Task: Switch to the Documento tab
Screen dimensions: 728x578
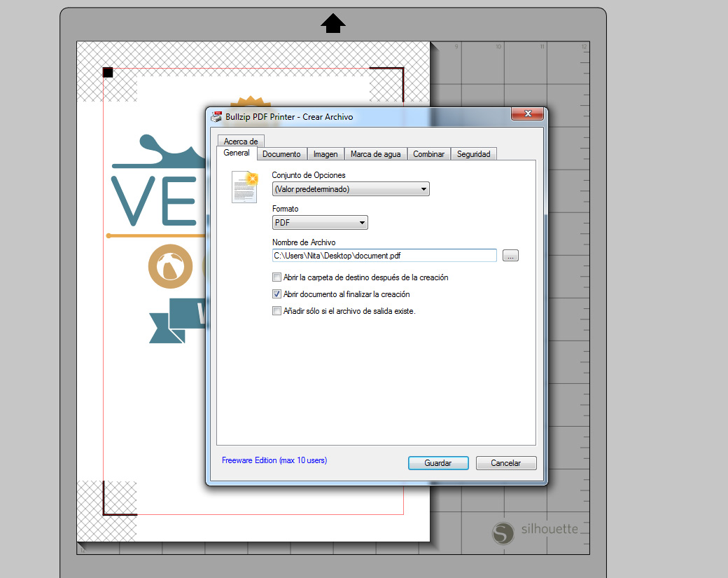Action: click(281, 154)
